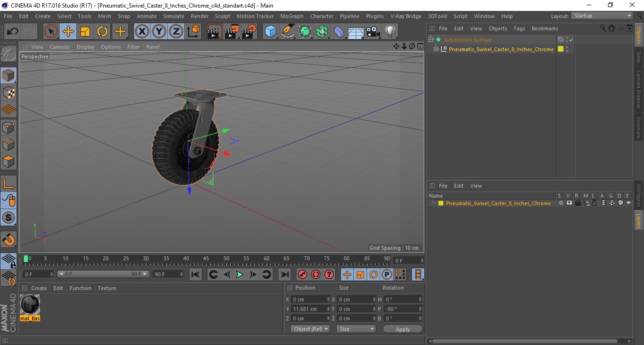Image resolution: width=644 pixels, height=345 pixels.
Task: Open the Object (Rel) dropdown
Action: [311, 329]
